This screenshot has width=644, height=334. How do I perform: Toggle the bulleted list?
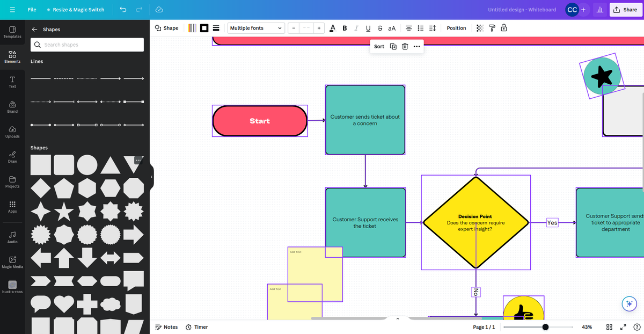[421, 28]
